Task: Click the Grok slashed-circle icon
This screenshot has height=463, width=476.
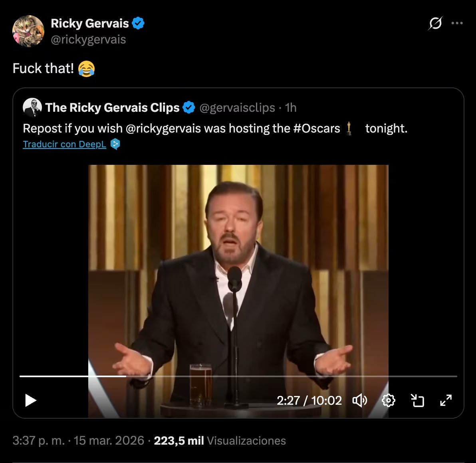Action: point(435,24)
